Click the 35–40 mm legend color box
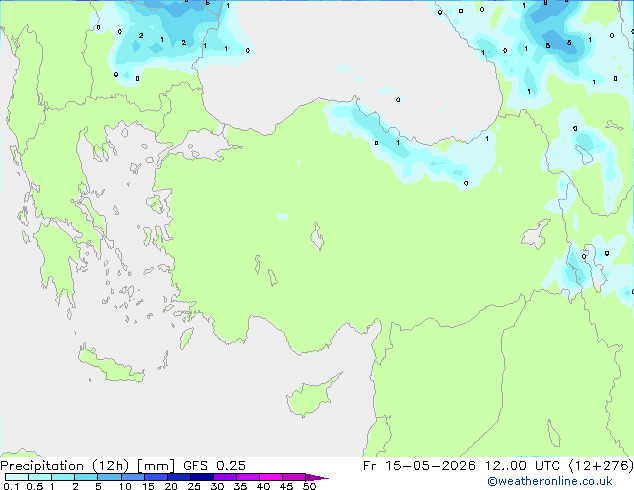This screenshot has height=490, width=634. pyautogui.click(x=247, y=477)
